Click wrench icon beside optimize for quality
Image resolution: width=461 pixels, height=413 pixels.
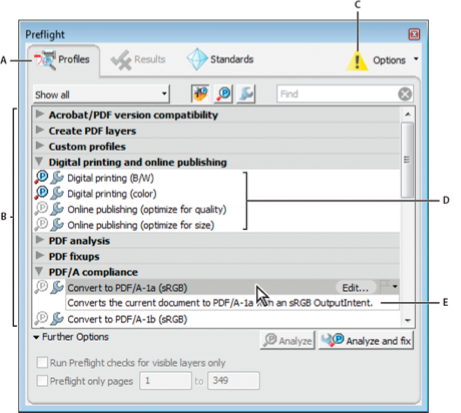tap(57, 209)
